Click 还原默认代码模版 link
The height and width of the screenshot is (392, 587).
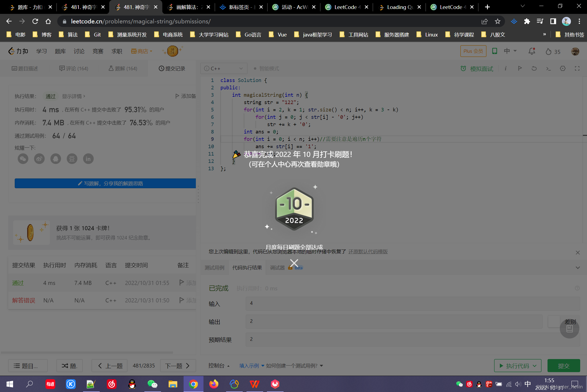(368, 251)
